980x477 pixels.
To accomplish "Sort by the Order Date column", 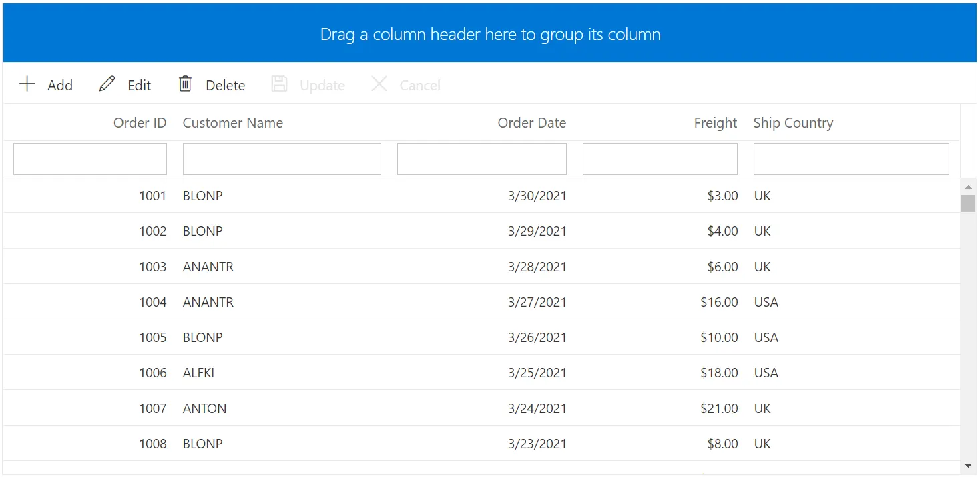I will [x=531, y=122].
